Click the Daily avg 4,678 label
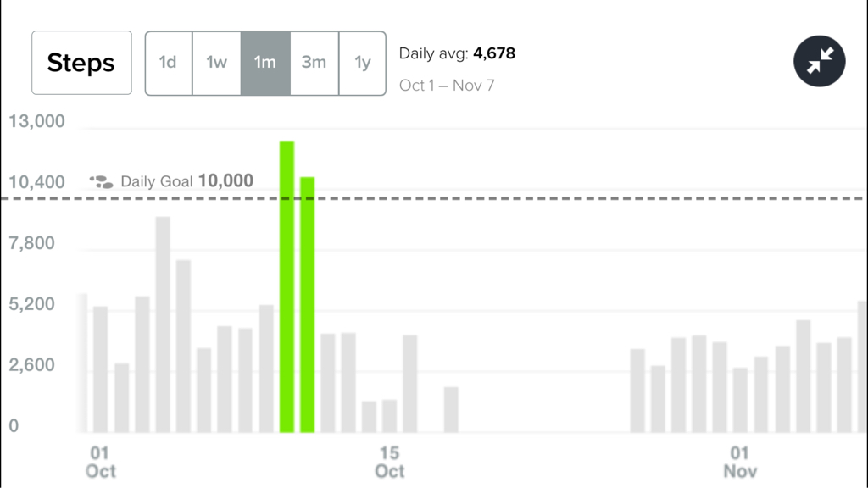This screenshot has height=488, width=868. [457, 53]
